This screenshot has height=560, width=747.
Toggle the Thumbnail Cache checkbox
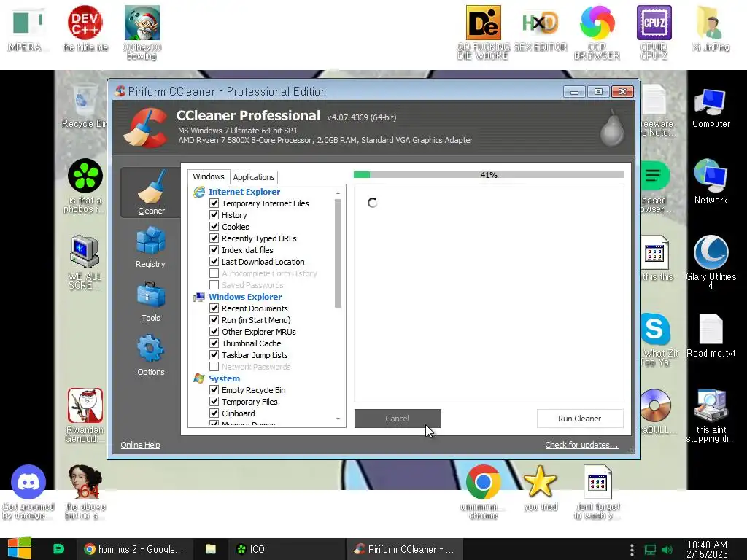tap(214, 343)
